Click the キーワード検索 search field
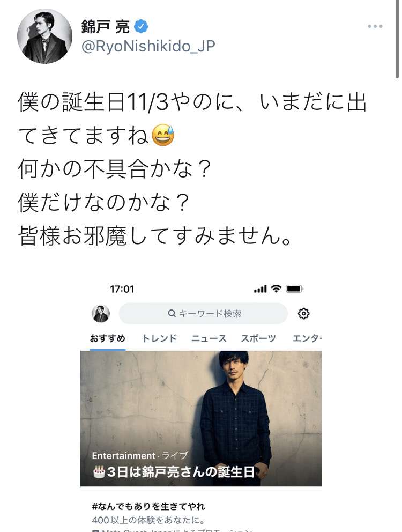Screen dimensions: 402x532 (x=203, y=314)
